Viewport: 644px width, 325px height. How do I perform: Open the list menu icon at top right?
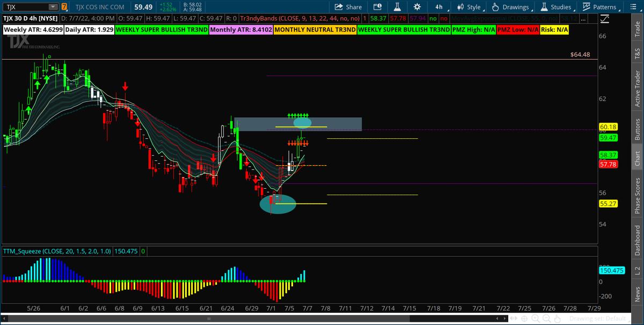633,7
